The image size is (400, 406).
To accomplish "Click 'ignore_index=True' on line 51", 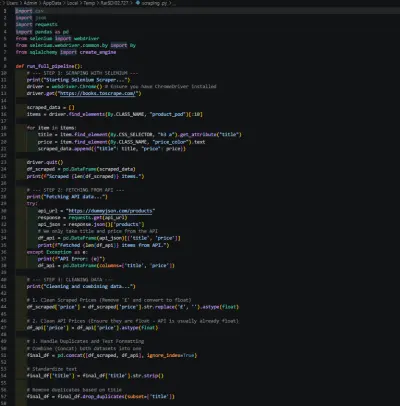I will point(172,355).
